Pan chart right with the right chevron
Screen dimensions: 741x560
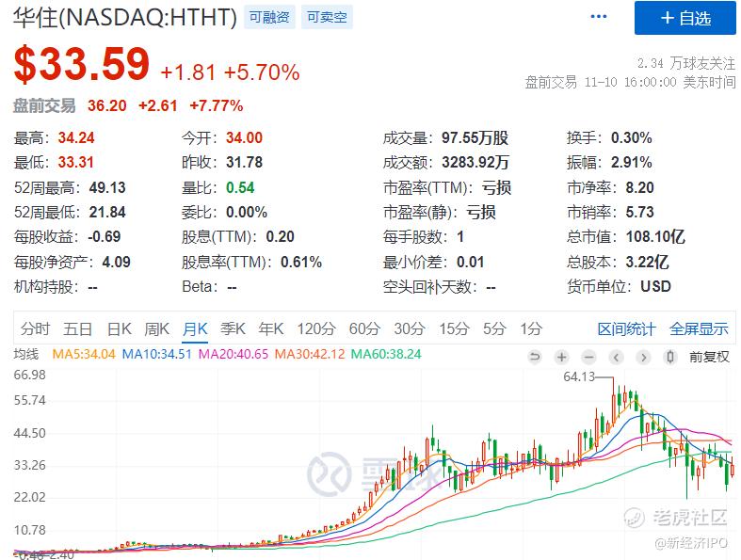point(643,357)
